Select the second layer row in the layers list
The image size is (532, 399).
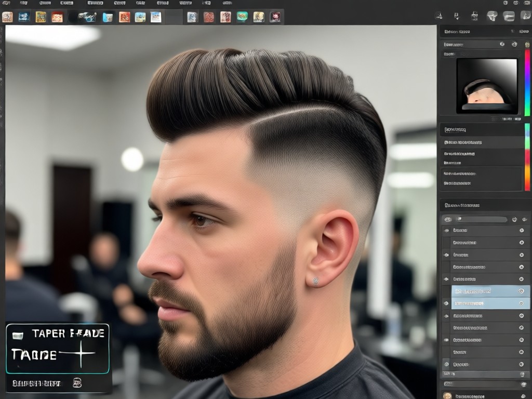pos(486,243)
